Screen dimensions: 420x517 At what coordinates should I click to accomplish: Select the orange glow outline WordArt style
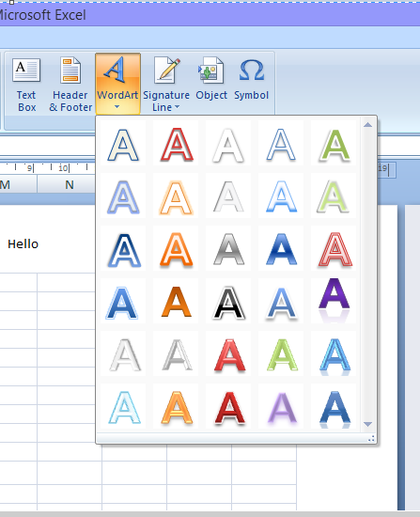point(176,196)
